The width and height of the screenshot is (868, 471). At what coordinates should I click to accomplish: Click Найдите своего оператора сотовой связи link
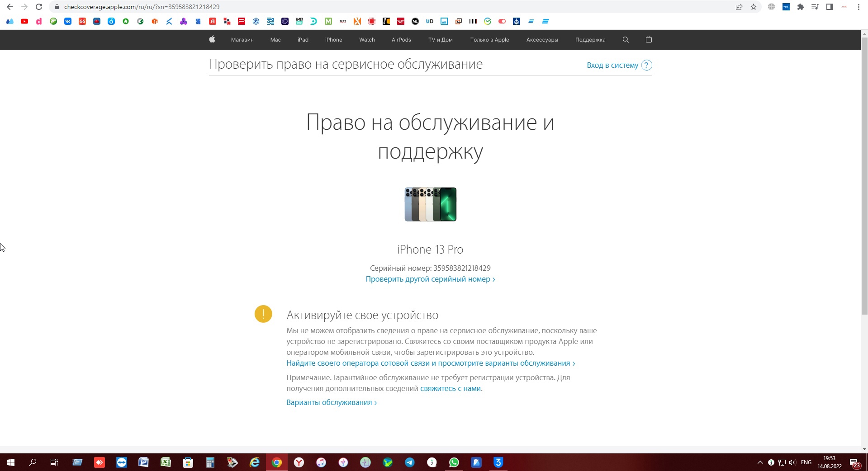431,363
